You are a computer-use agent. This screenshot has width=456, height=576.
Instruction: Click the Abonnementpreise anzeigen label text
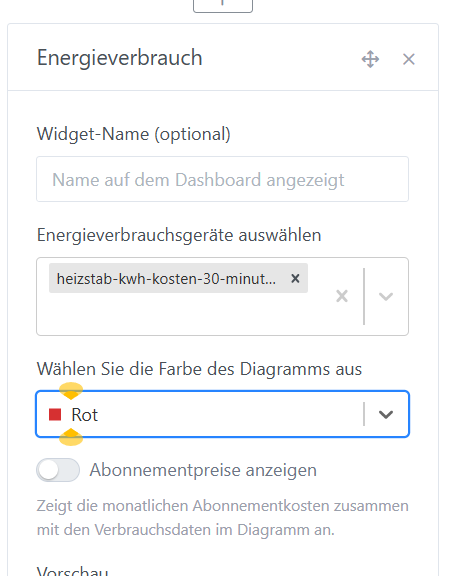[203, 470]
